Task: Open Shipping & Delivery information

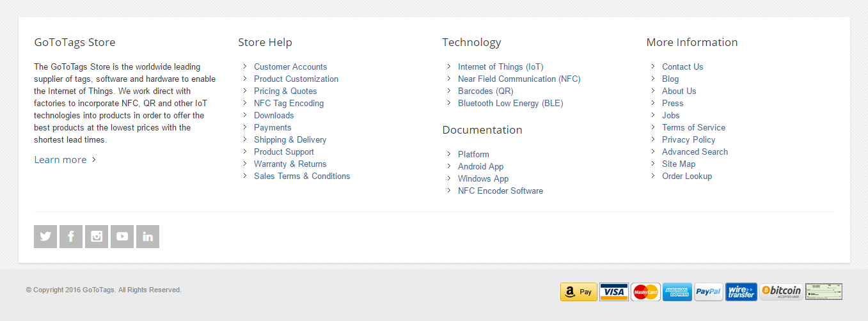Action: click(x=290, y=140)
